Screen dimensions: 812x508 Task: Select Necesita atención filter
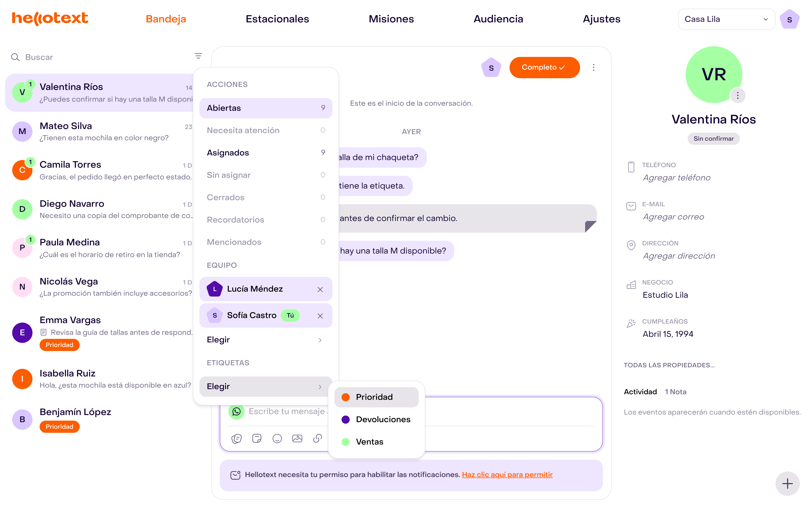pos(266,130)
